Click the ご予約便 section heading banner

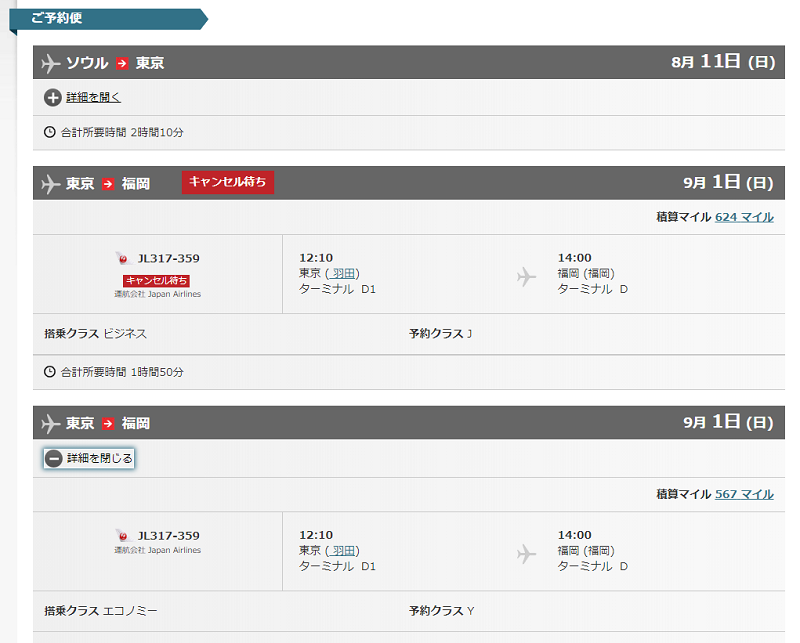[109, 19]
